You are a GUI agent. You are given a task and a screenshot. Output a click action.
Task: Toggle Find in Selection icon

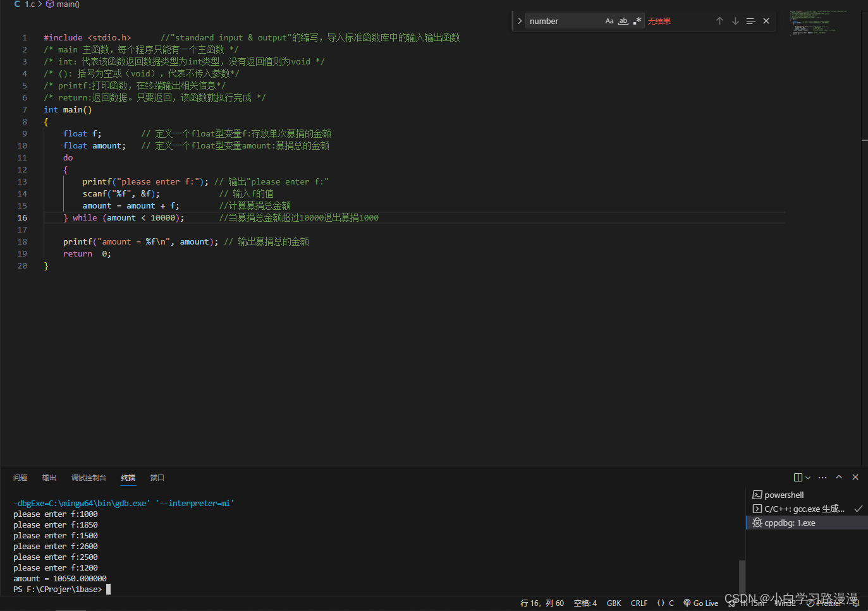[x=750, y=21]
